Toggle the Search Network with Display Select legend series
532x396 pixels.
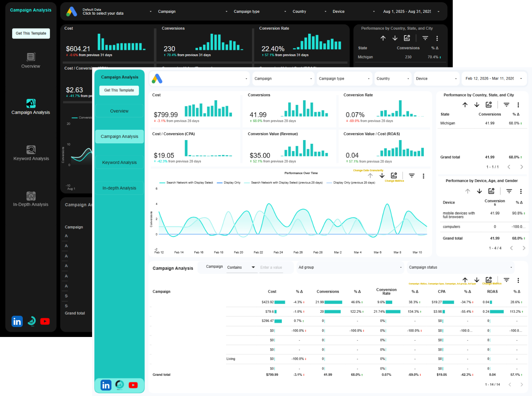click(x=189, y=182)
